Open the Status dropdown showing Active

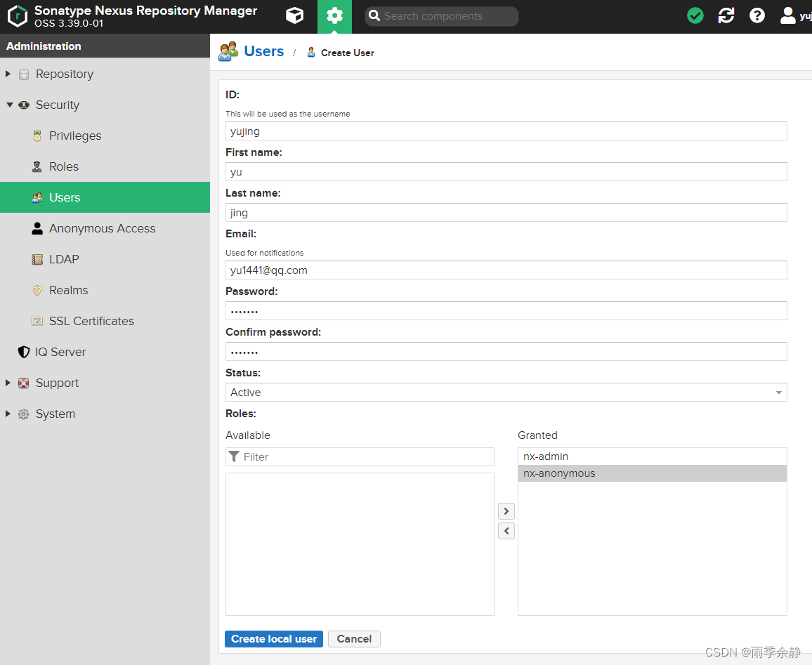506,393
